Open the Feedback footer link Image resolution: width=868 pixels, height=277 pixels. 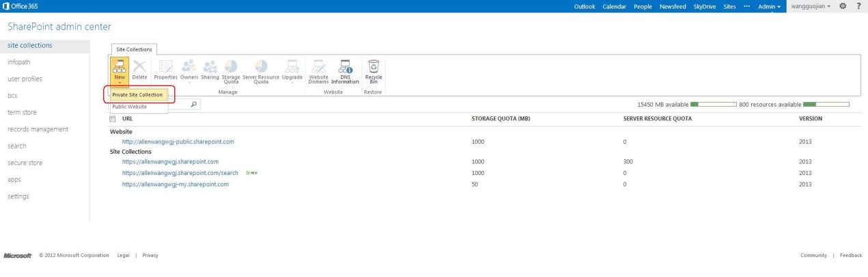point(851,255)
